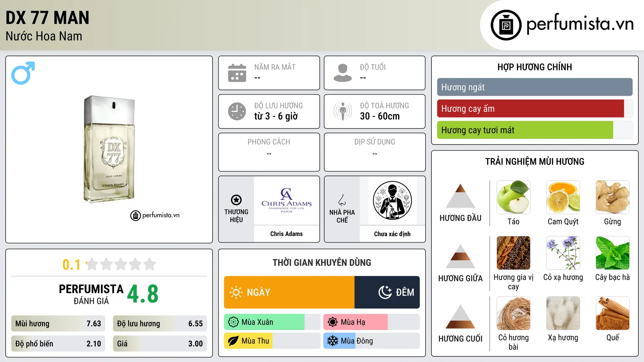Click the star rating row
The image size is (644, 362).
(121, 264)
